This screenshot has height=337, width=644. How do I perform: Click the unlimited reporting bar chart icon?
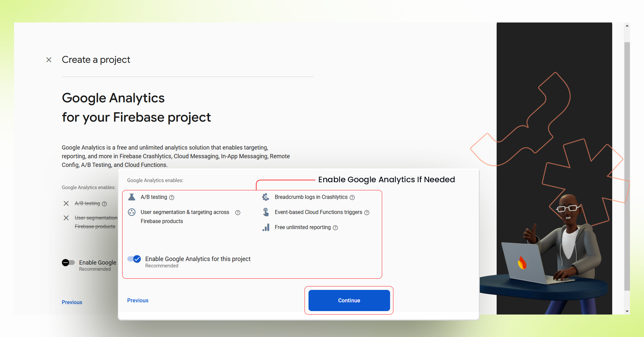pyautogui.click(x=266, y=227)
